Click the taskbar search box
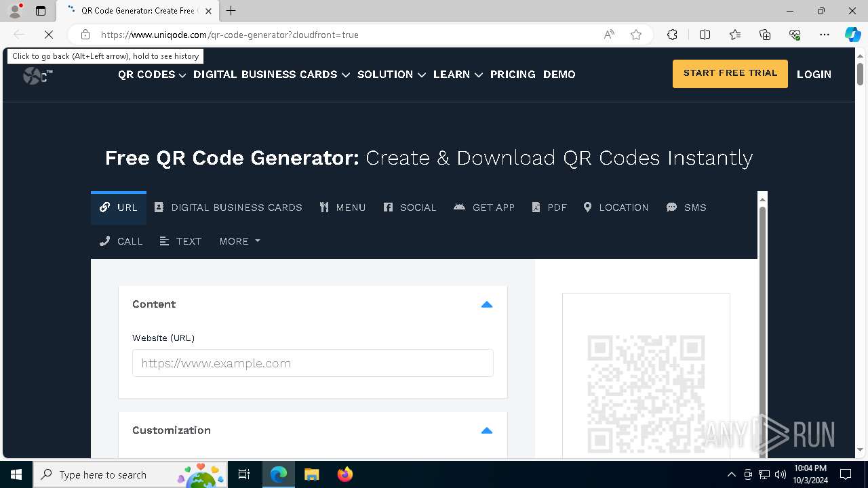Image resolution: width=868 pixels, height=488 pixels. tap(131, 474)
